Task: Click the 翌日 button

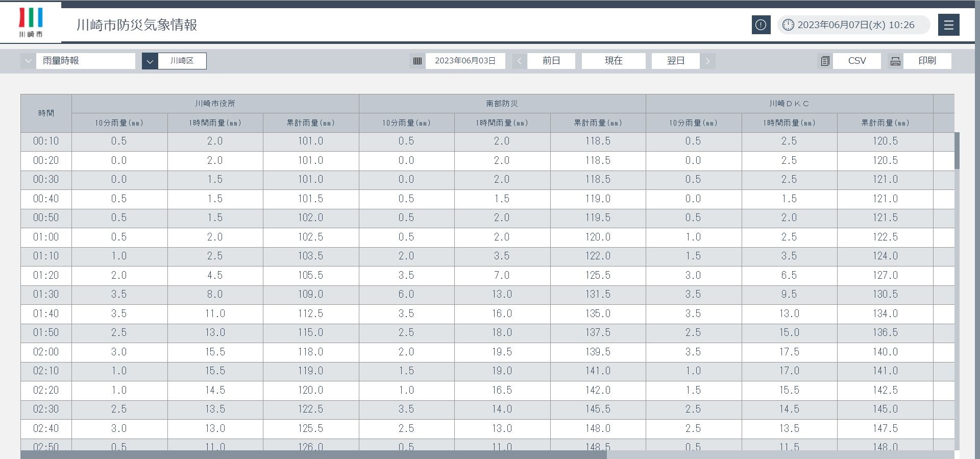Action: (x=676, y=61)
